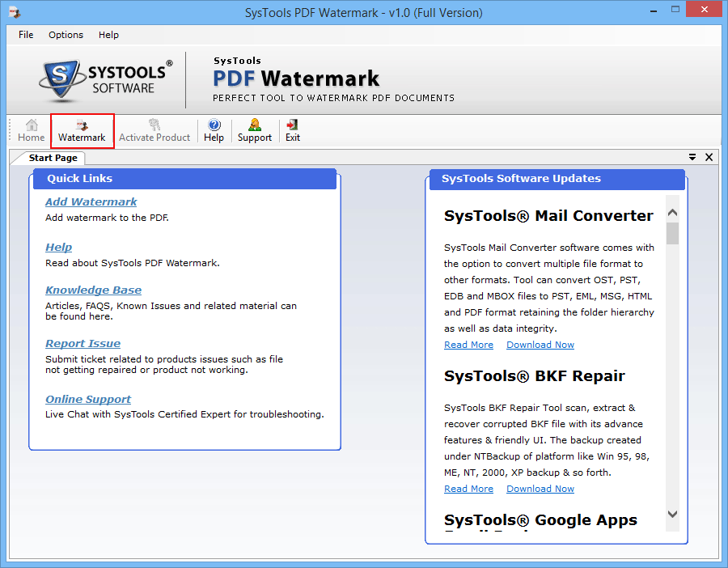Click the PDF Watermark banner title
Image resolution: width=728 pixels, height=568 pixels.
[296, 78]
